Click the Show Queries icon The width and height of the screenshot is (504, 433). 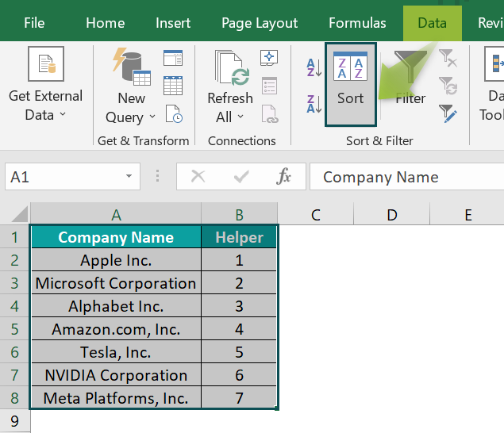173,58
